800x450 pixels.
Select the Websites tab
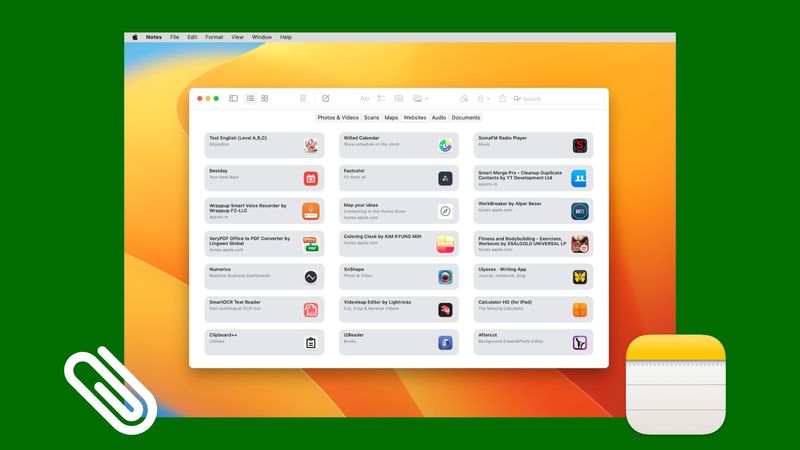415,117
